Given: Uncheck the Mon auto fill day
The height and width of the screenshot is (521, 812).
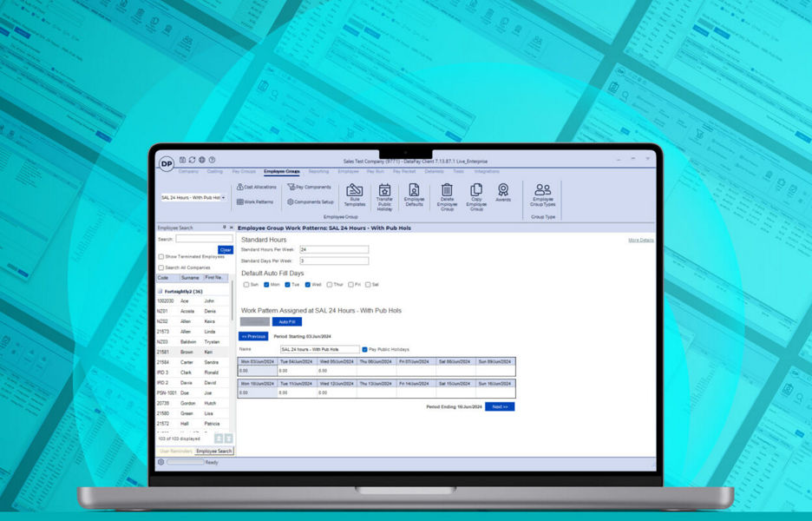Looking at the screenshot, I should 266,285.
